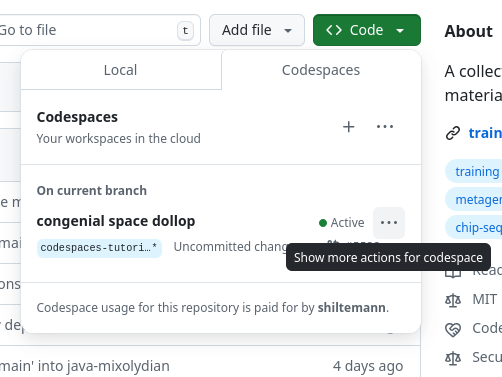The height and width of the screenshot is (377, 502).
Task: Click the Security policy scale icon
Action: pos(453,358)
